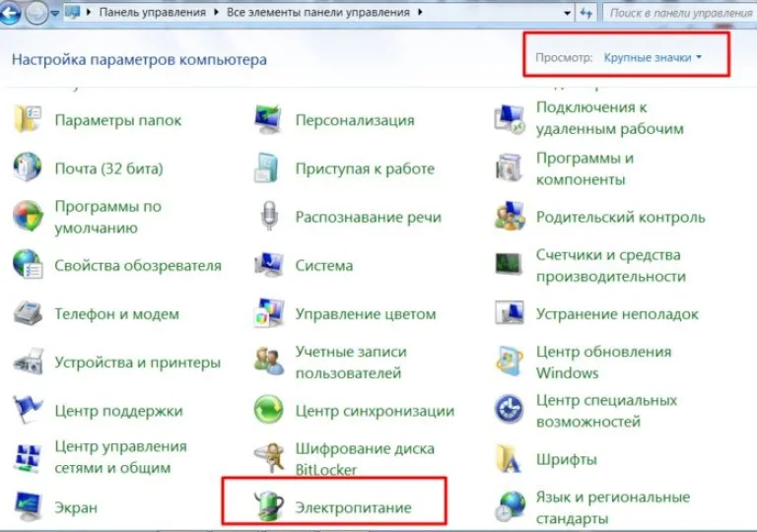
Task: Open the Язык и региональные стандарты icon
Action: [510, 506]
